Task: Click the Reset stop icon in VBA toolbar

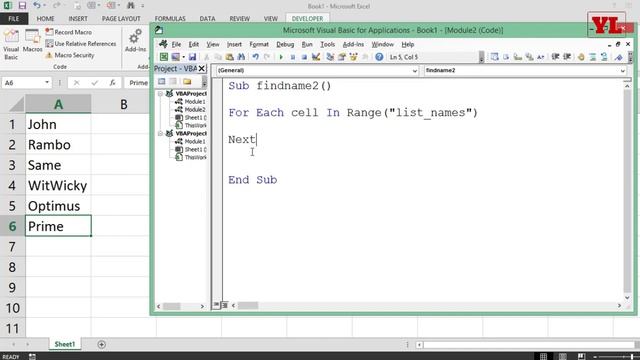Action: click(x=304, y=57)
